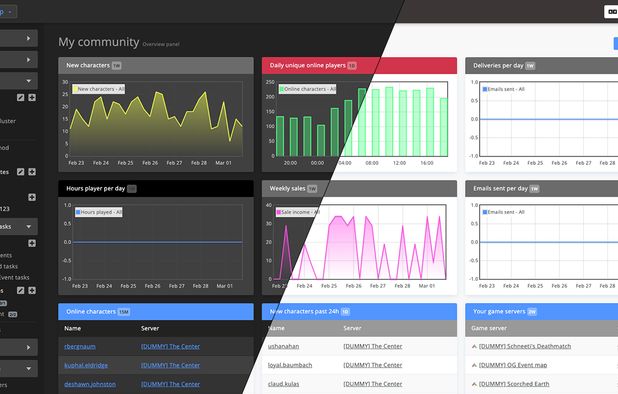Collapse the third sidebar section with down arrow

click(x=28, y=81)
